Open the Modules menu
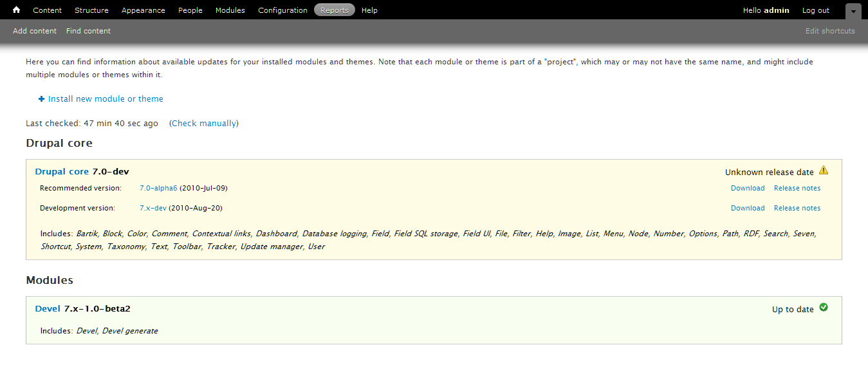The width and height of the screenshot is (868, 374). (x=230, y=10)
